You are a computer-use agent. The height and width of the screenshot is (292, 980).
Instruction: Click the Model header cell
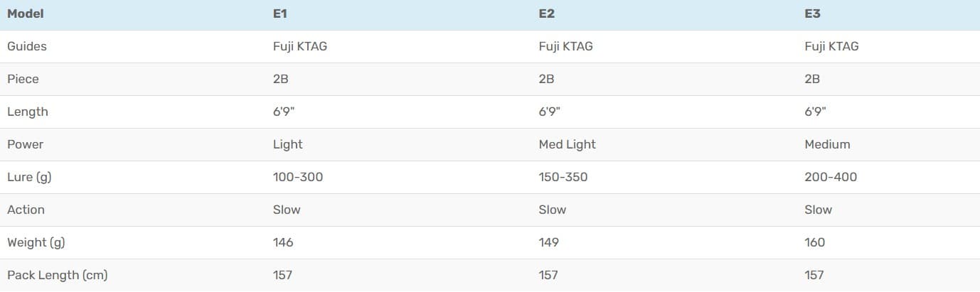pos(26,13)
